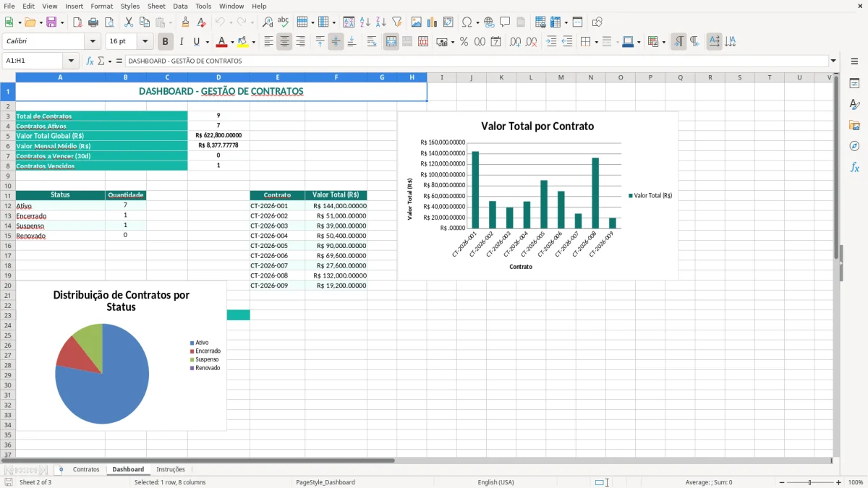Click the Sort Descending icon
The height and width of the screenshot is (488, 868).
click(380, 22)
